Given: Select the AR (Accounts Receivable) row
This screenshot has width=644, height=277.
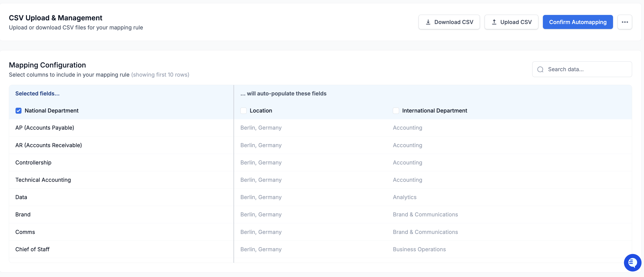Looking at the screenshot, I should click(x=49, y=145).
